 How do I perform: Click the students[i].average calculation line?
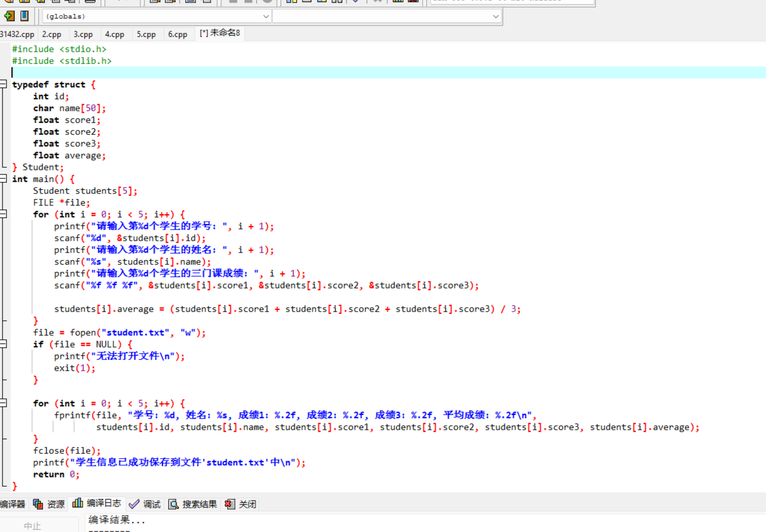[287, 309]
